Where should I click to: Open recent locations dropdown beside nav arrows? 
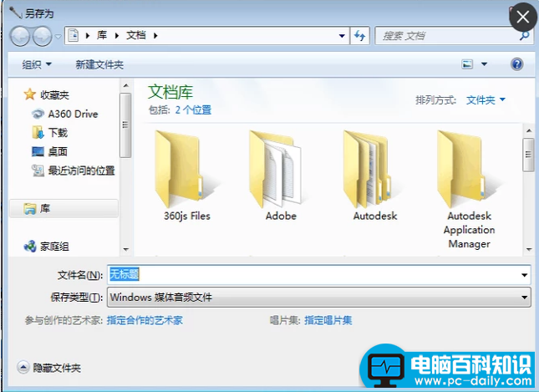point(58,36)
